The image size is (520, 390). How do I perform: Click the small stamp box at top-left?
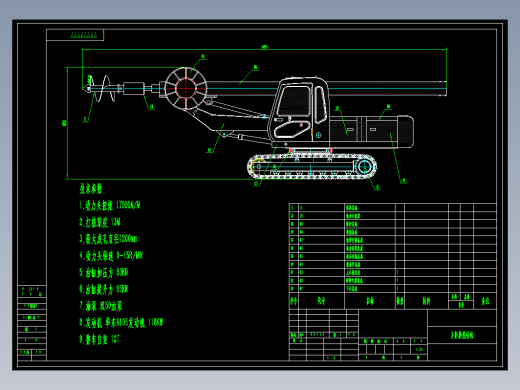[x=75, y=35]
